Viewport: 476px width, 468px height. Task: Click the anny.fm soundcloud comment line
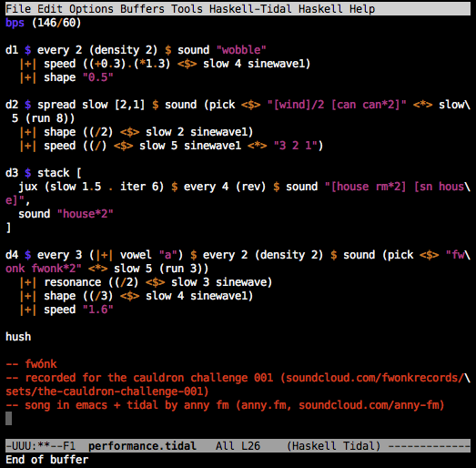pyautogui.click(x=225, y=405)
